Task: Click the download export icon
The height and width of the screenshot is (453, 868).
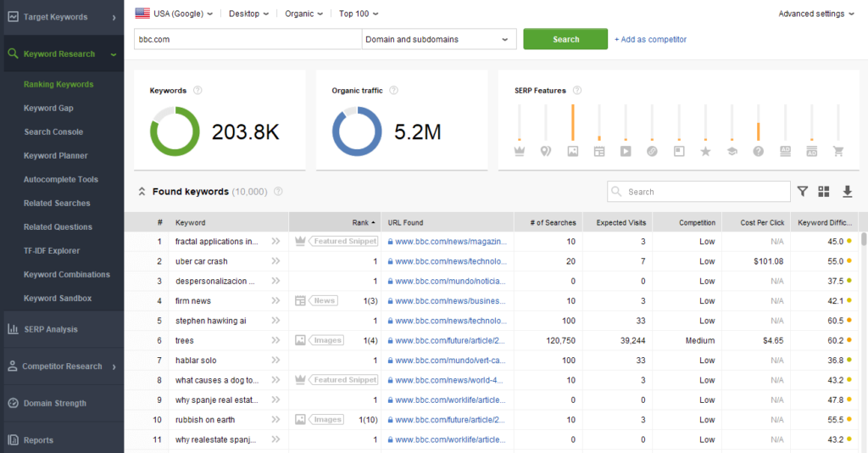Action: 847,192
